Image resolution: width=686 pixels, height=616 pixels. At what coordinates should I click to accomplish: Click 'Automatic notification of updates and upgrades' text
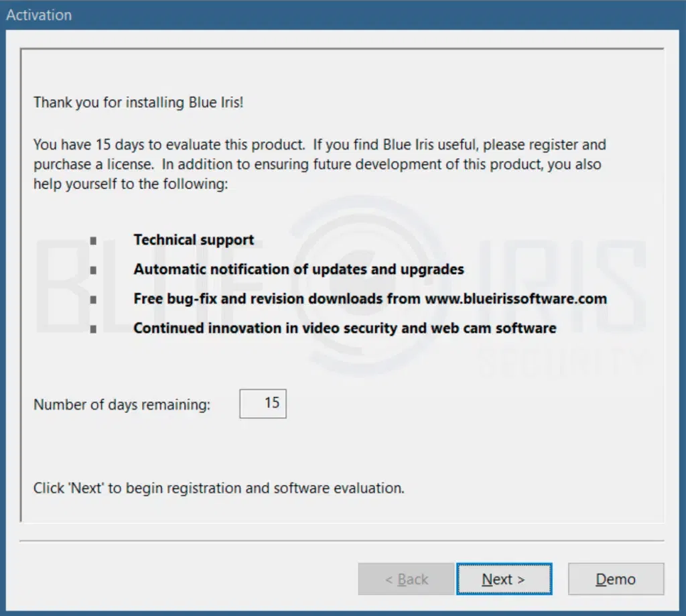[298, 269]
